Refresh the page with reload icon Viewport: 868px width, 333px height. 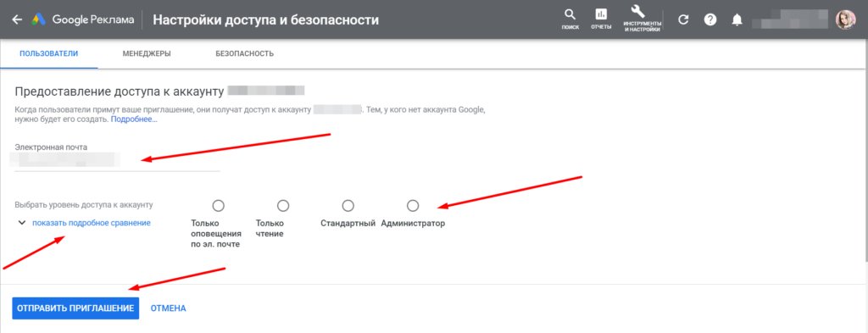(684, 20)
